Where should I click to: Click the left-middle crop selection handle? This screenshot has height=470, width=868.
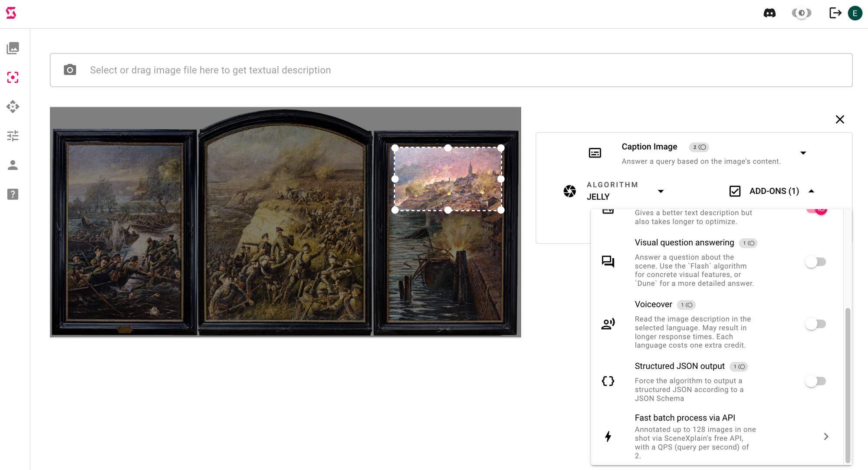(395, 179)
